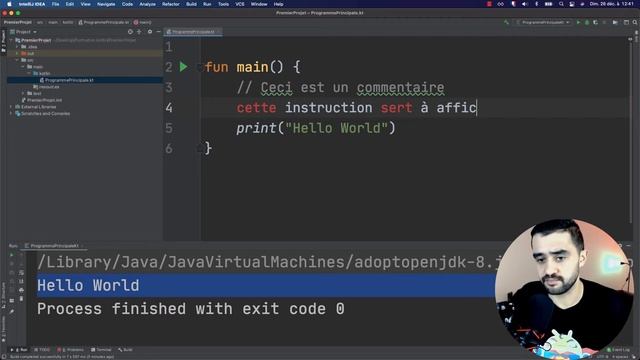This screenshot has height=360, width=640.
Task: Click the battery icon in the menu bar
Action: point(549,4)
